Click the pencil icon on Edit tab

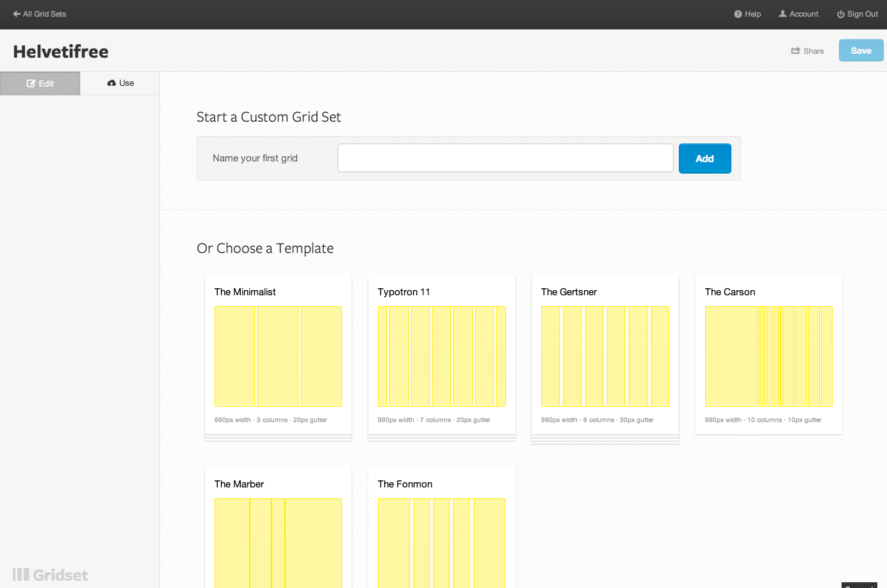[31, 84]
